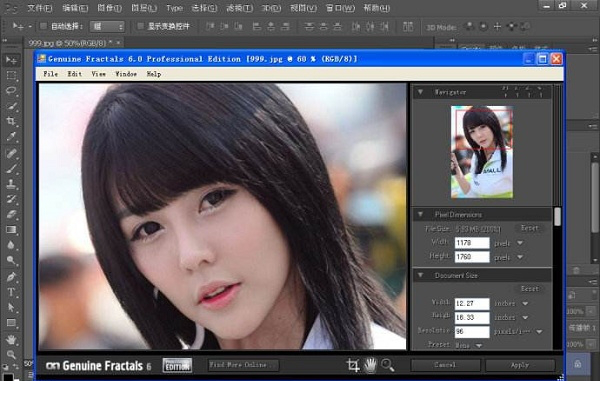Select the Move tool in Photoshop toolbox
The height and width of the screenshot is (396, 600).
point(11,60)
